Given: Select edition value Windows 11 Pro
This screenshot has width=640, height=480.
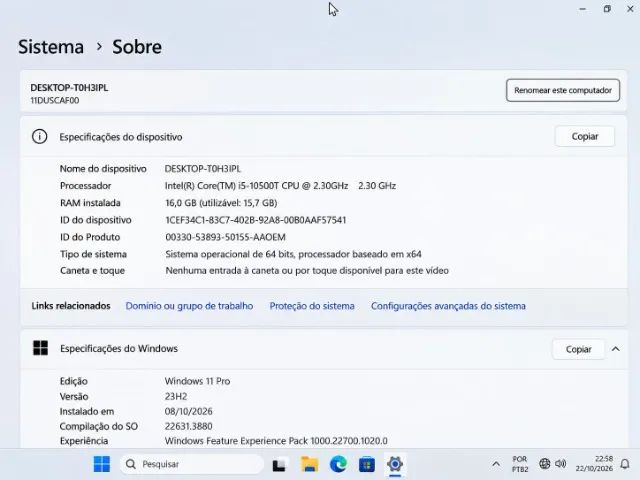Looking at the screenshot, I should [198, 381].
